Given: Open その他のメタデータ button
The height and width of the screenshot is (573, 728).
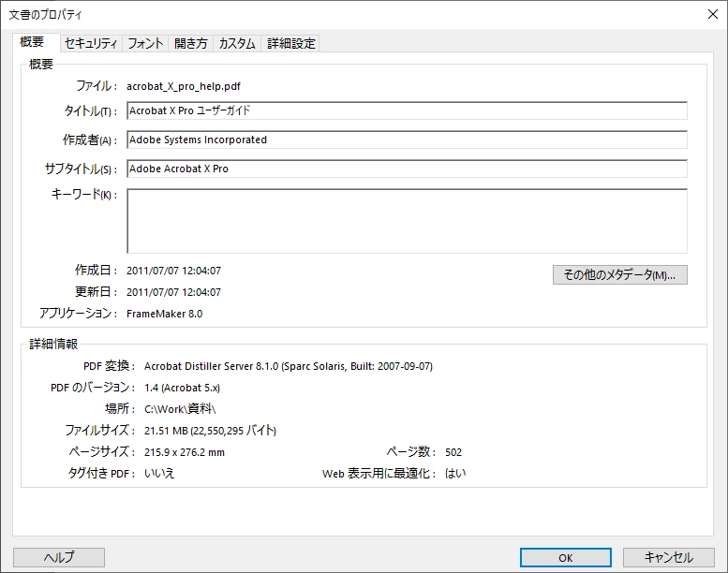Looking at the screenshot, I should (620, 274).
